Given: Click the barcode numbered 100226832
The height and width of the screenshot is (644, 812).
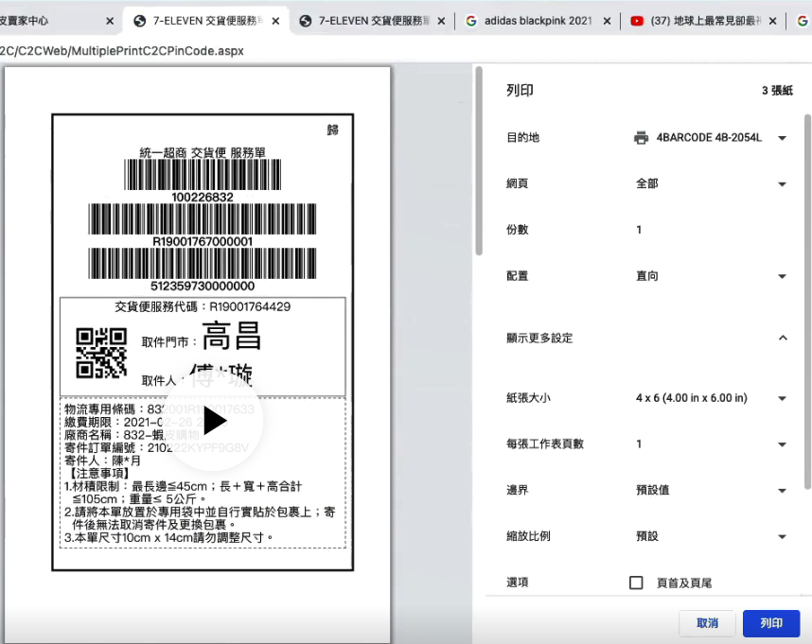Looking at the screenshot, I should click(x=203, y=174).
